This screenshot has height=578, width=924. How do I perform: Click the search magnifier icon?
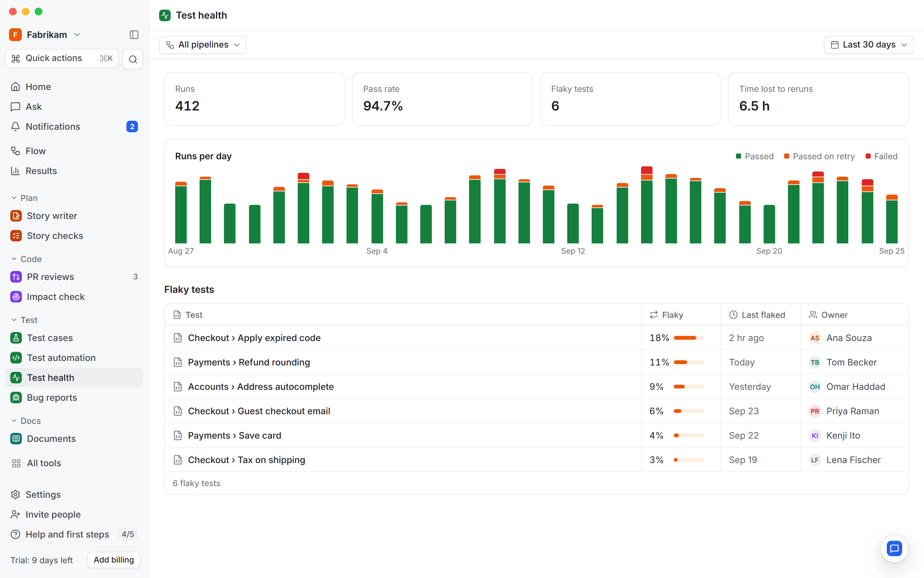133,59
